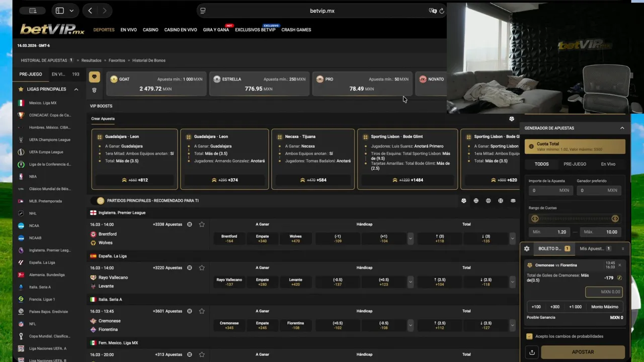644x362 pixels.
Task: Open Mexico Liga MX league
Action: (x=43, y=103)
